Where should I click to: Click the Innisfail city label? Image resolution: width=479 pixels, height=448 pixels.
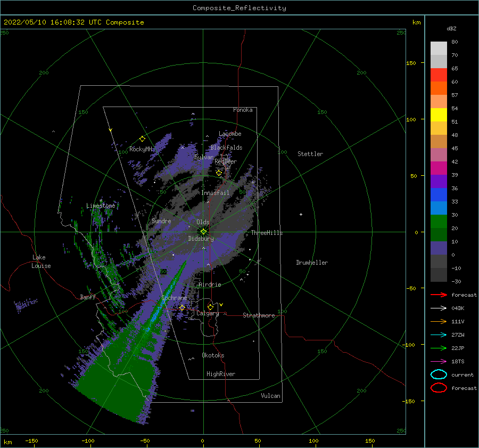click(x=215, y=193)
